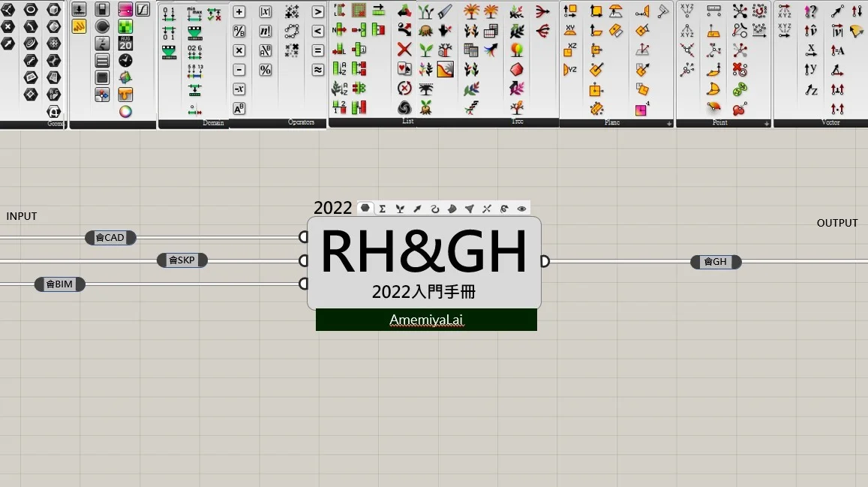Expand the Plane panel dropdown arrow

668,123
